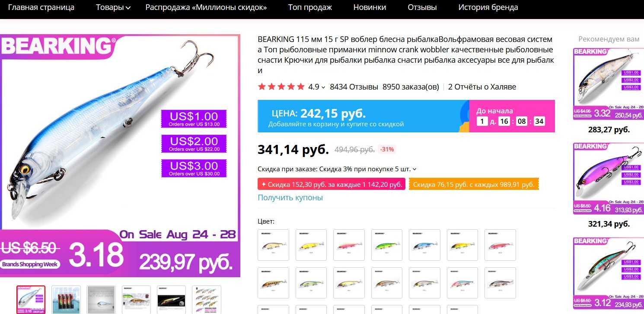Expand the Скидка 3% при покупке 5 шт. option
Screen dimensions: 644x314
(x=337, y=169)
